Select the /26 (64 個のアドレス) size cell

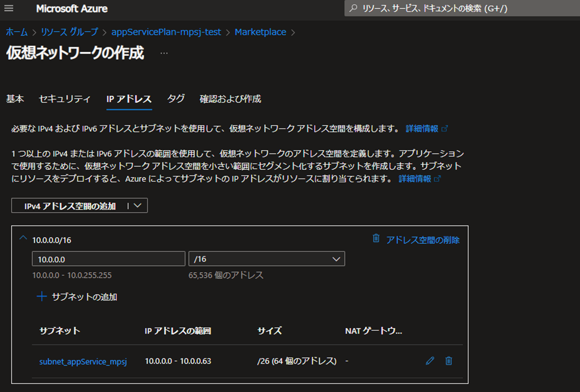[x=297, y=361]
